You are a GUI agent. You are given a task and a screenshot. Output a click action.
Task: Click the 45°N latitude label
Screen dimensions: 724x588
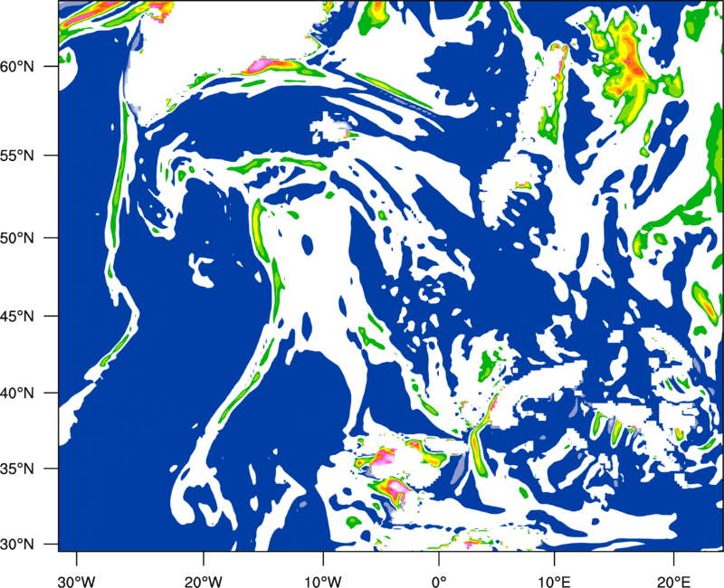[17, 316]
